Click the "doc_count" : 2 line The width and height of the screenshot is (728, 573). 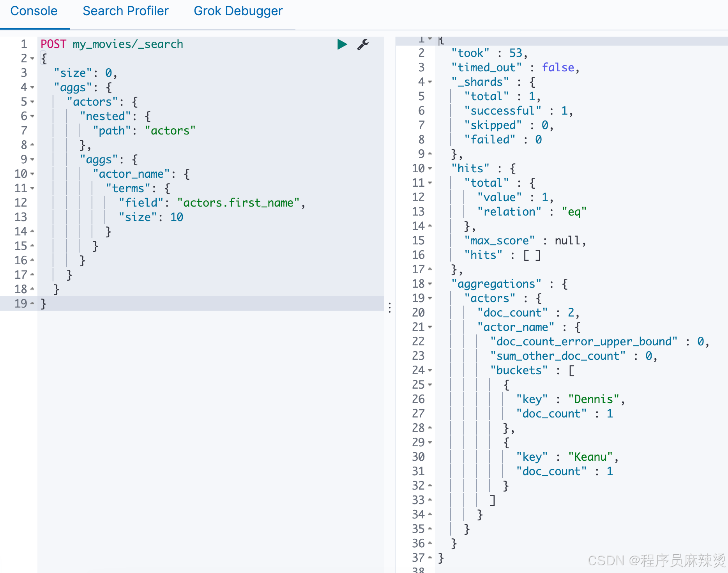(528, 313)
